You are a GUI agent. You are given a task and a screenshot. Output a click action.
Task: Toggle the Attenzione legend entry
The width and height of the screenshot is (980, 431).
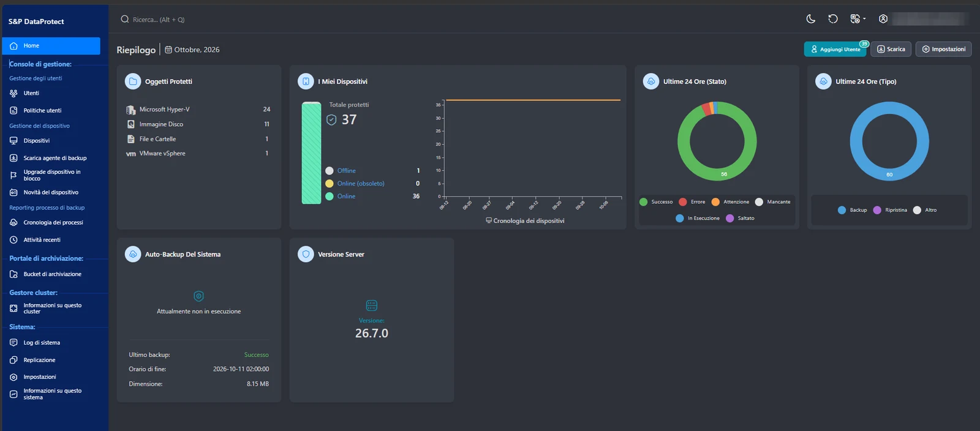point(730,202)
